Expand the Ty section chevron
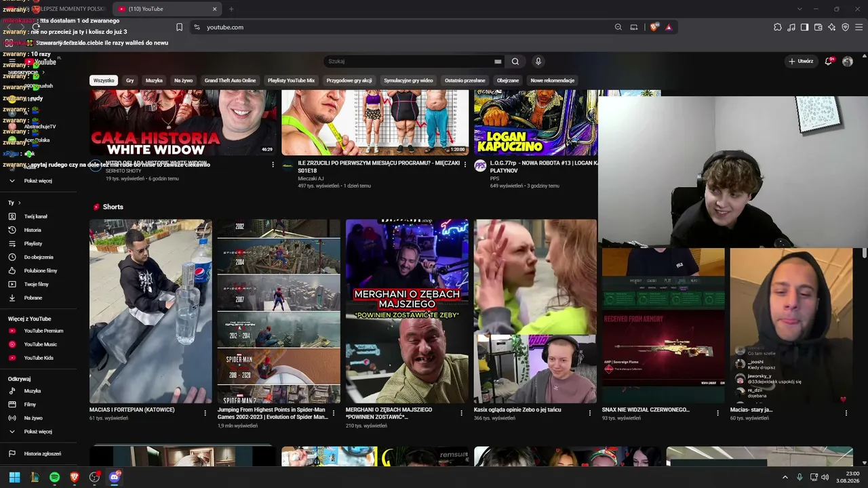This screenshot has height=488, width=868. click(19, 203)
